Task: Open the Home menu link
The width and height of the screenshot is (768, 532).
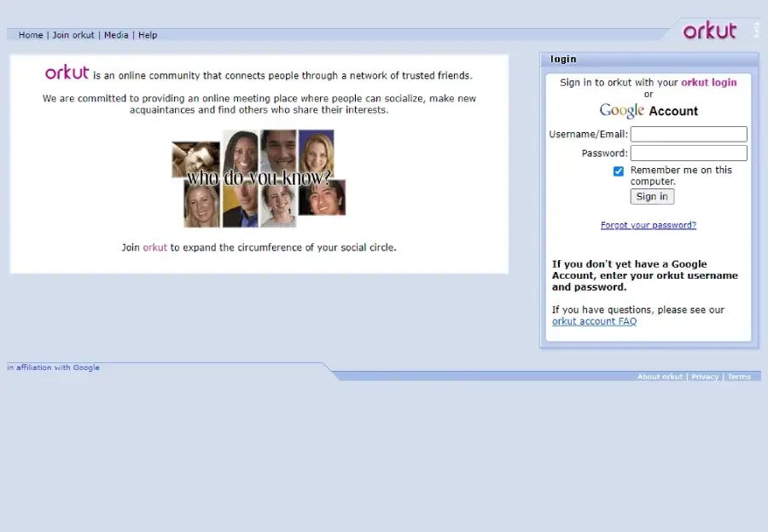Action: click(x=31, y=35)
